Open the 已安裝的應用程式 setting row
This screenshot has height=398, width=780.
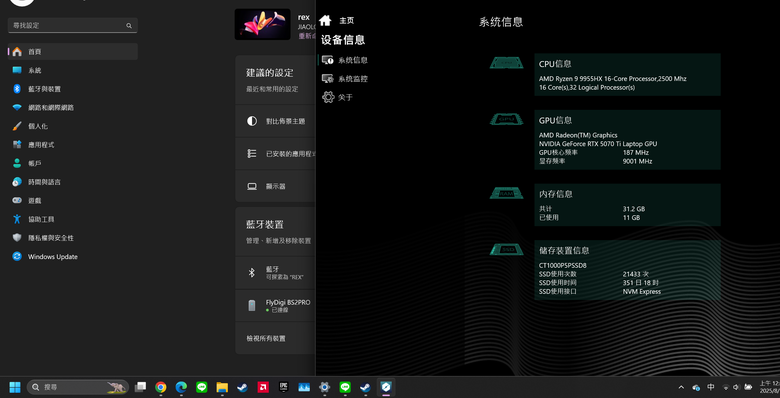[276, 154]
